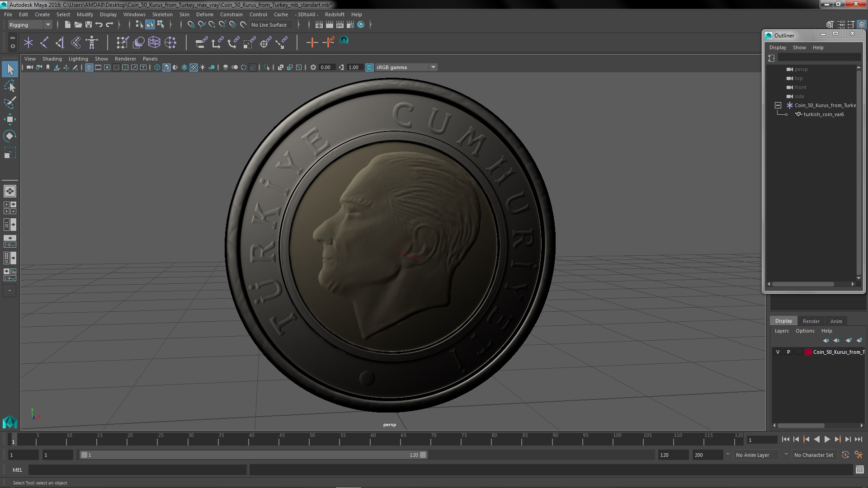Activate the Paint selection tool
Image resolution: width=868 pixels, height=488 pixels.
tap(10, 103)
